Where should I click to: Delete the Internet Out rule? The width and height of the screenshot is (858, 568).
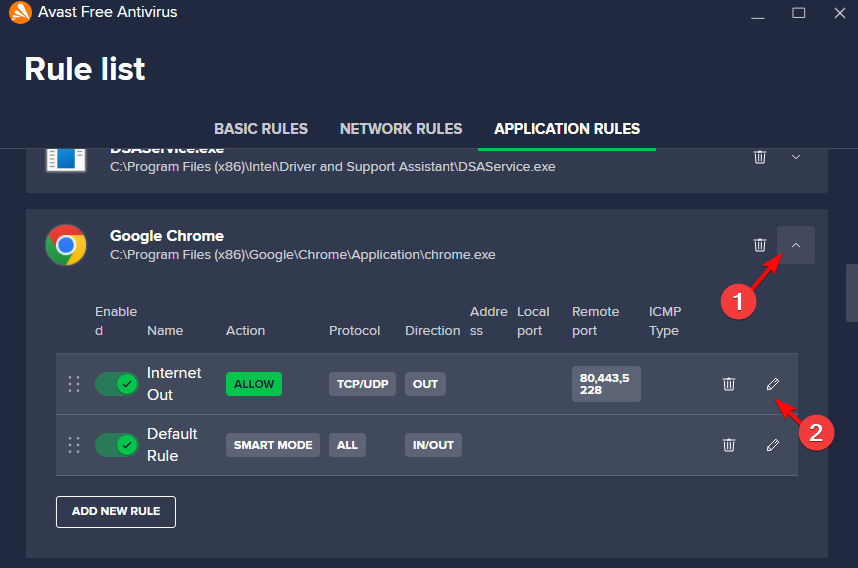coord(729,384)
